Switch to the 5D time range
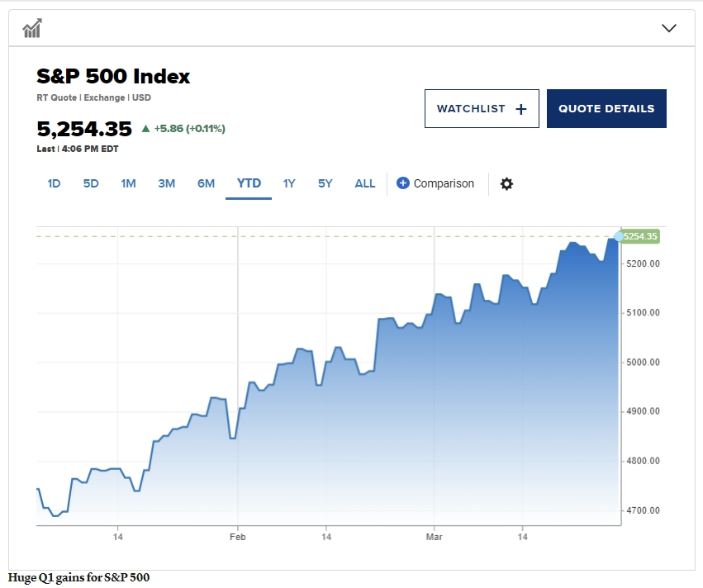The height and width of the screenshot is (588, 703). tap(91, 183)
